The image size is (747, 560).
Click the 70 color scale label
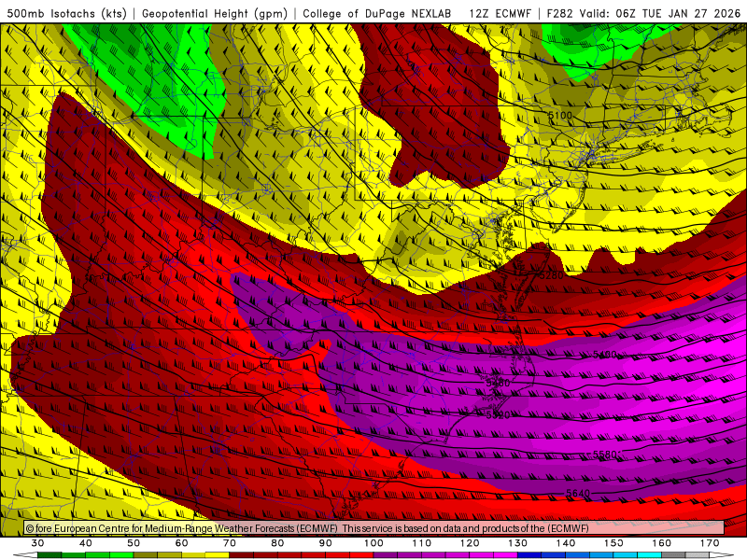tap(230, 543)
